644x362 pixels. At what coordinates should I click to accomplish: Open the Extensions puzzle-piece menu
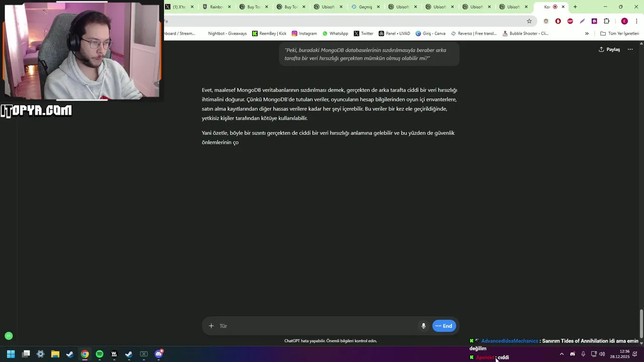(606, 21)
